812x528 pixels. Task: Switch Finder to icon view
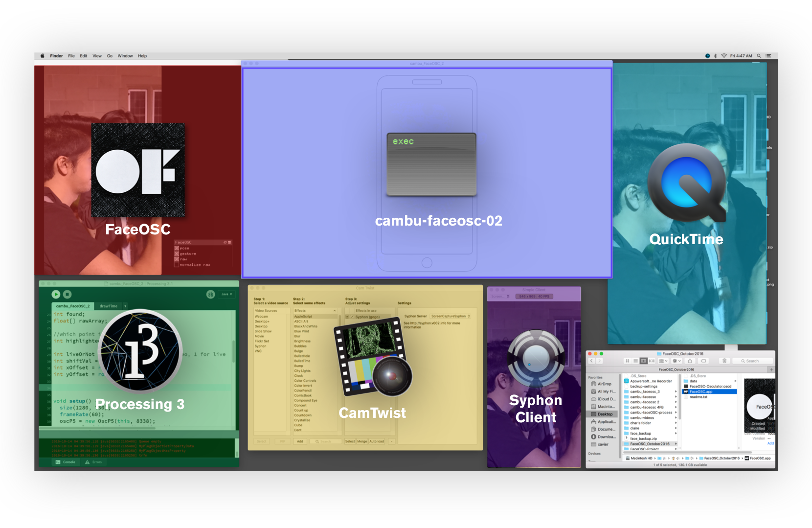coord(628,361)
